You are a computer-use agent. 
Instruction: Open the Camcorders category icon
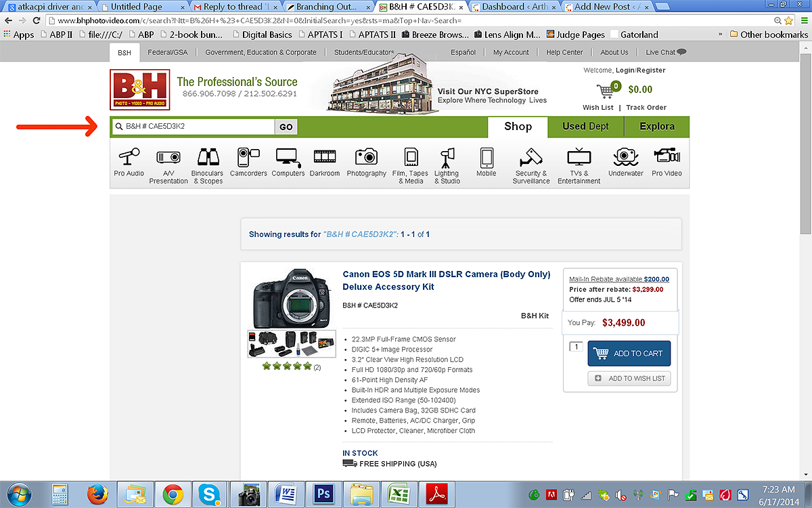[x=248, y=157]
